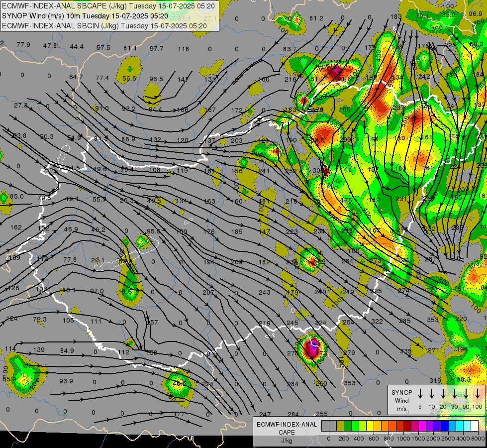Click the colorbar tick label 800
This screenshot has width=487, height=448.
pyautogui.click(x=389, y=439)
